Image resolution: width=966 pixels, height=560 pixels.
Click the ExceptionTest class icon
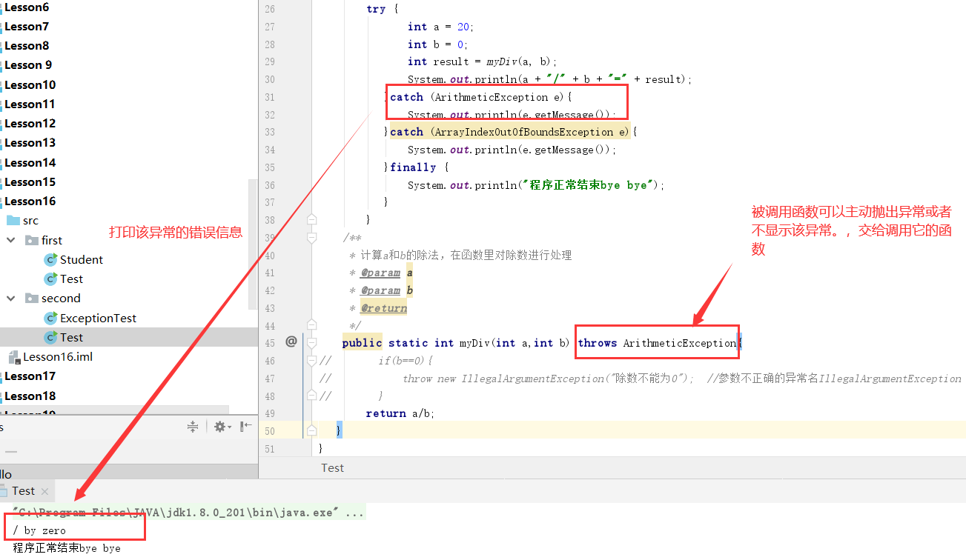[x=50, y=318]
